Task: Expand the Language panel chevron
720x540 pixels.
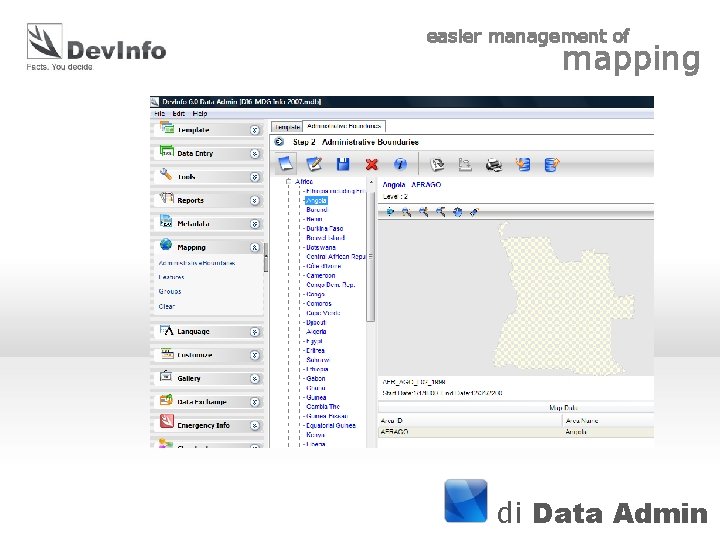Action: tap(255, 332)
